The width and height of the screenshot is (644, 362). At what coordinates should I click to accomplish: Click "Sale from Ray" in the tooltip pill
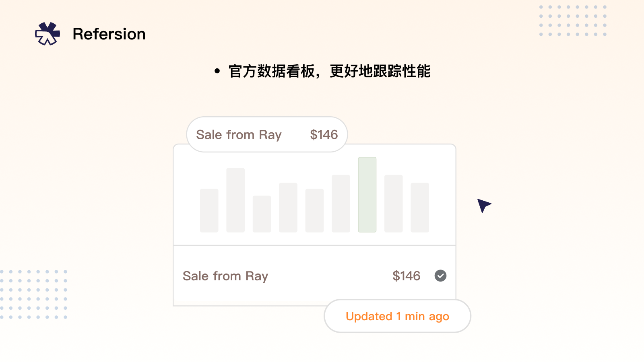[x=239, y=135]
